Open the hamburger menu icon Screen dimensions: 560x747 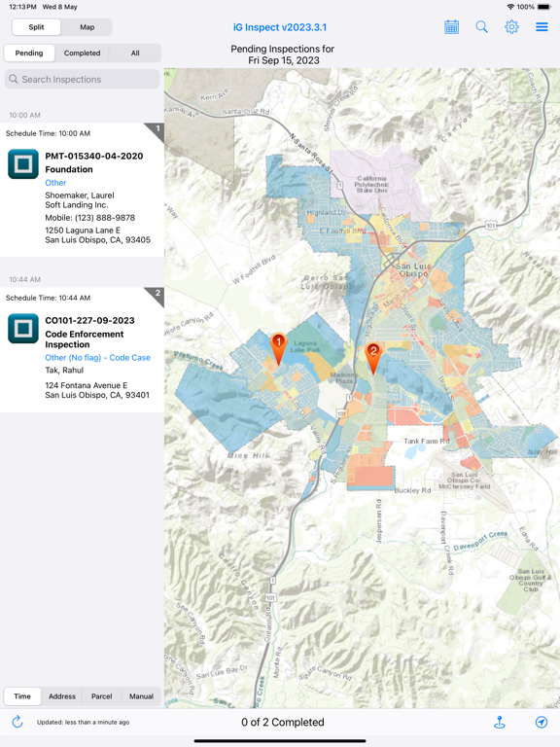point(542,27)
